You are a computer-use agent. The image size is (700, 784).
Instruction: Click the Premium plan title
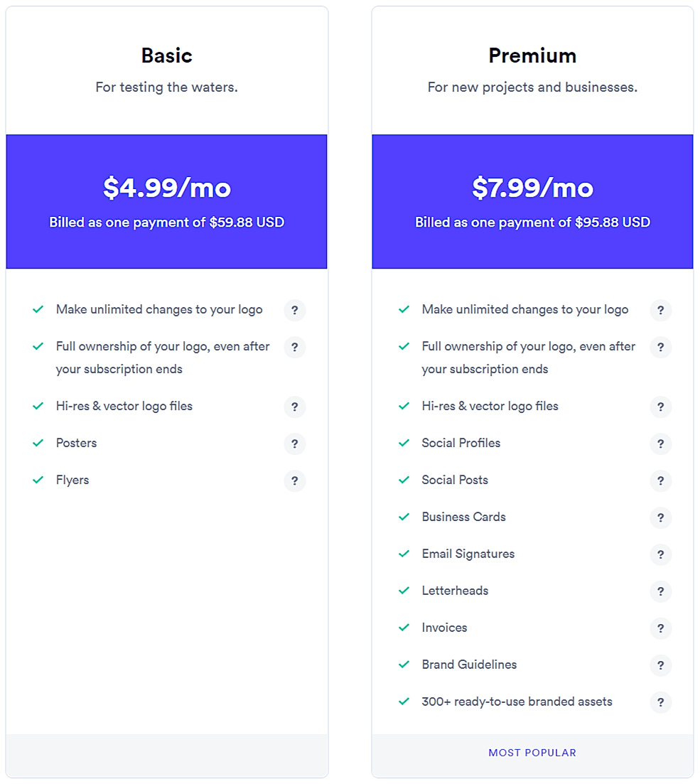(x=532, y=55)
